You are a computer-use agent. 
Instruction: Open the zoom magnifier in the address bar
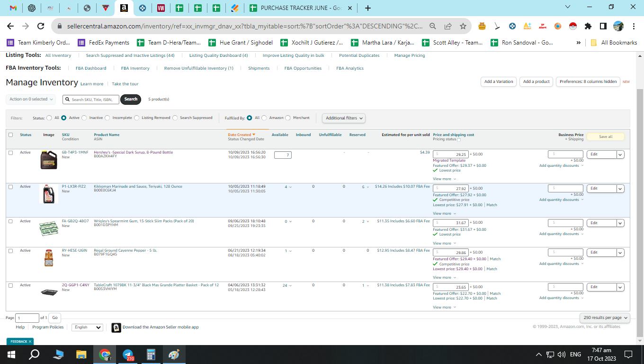(432, 26)
